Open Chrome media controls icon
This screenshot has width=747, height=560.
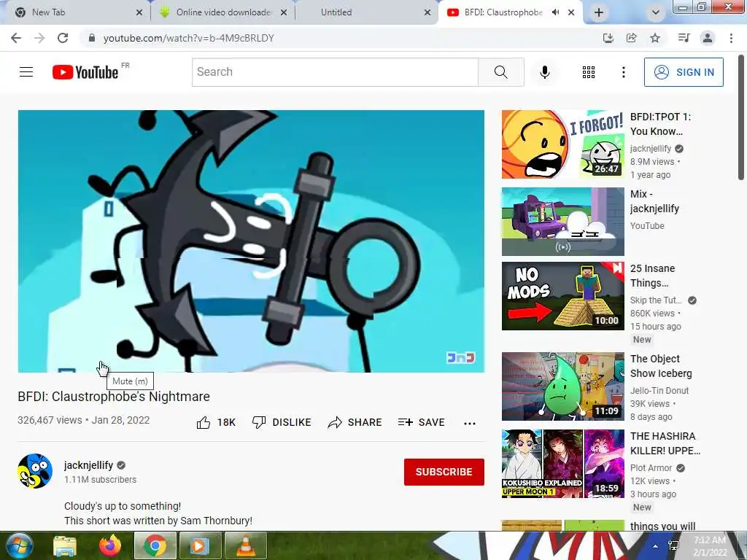point(684,38)
